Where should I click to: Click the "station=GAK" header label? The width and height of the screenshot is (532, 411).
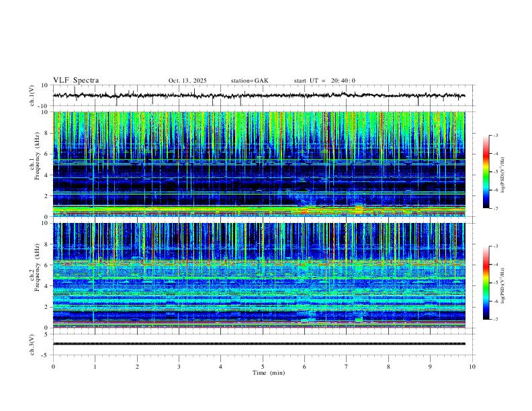point(249,81)
